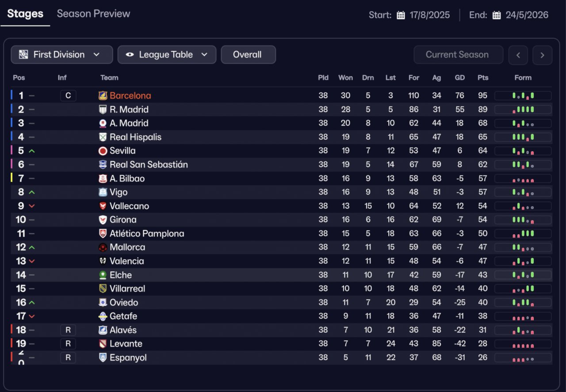Viewport: 566px width, 392px height.
Task: Click the Villarreal yellow shield badge
Action: coord(103,289)
